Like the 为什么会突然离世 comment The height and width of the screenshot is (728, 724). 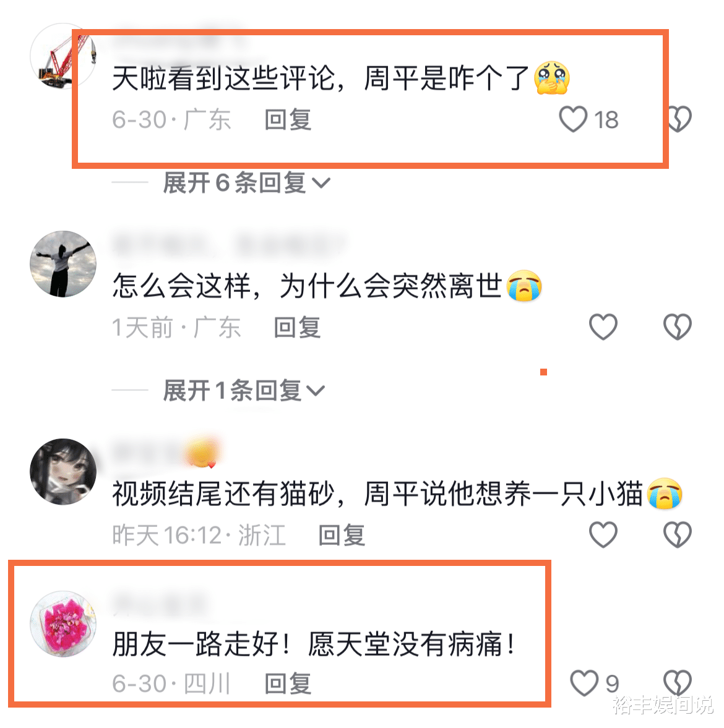[603, 327]
